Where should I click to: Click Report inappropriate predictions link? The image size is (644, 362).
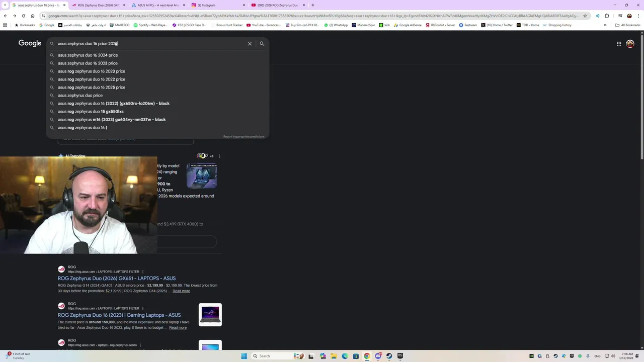(244, 137)
